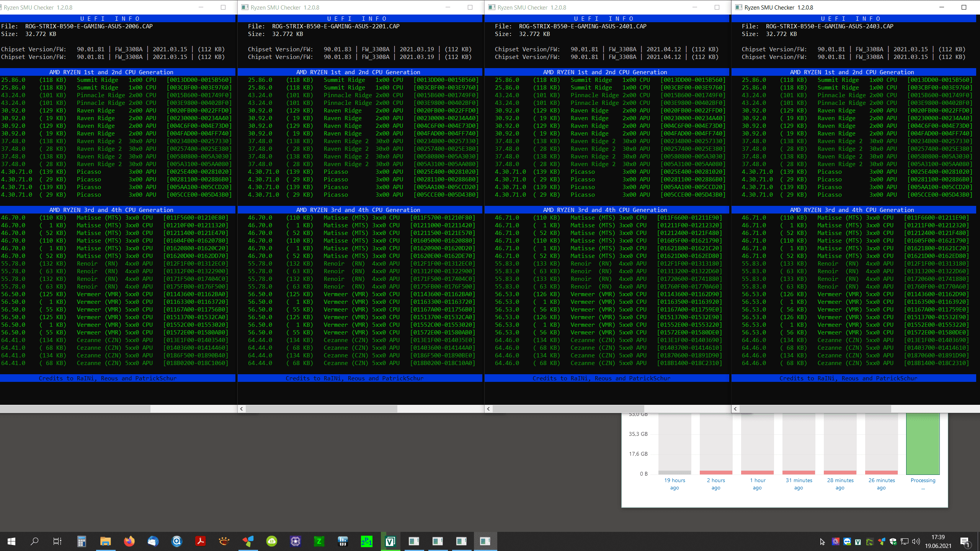The width and height of the screenshot is (980, 551).
Task: Click the mouse pointer tray icon
Action: (822, 541)
